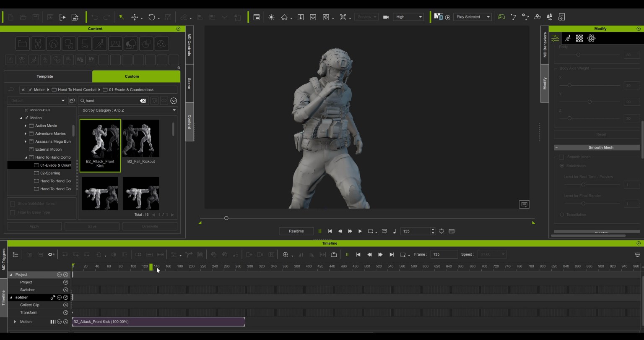Click the sun lighting icon in toolbar
Image resolution: width=644 pixels, height=340 pixels.
click(271, 17)
